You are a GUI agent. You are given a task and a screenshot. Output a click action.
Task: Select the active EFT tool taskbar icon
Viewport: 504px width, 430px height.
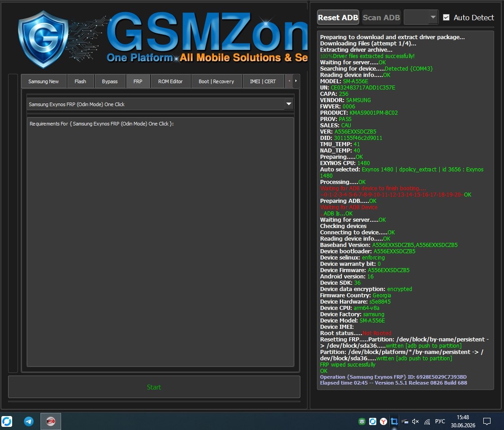(50, 421)
